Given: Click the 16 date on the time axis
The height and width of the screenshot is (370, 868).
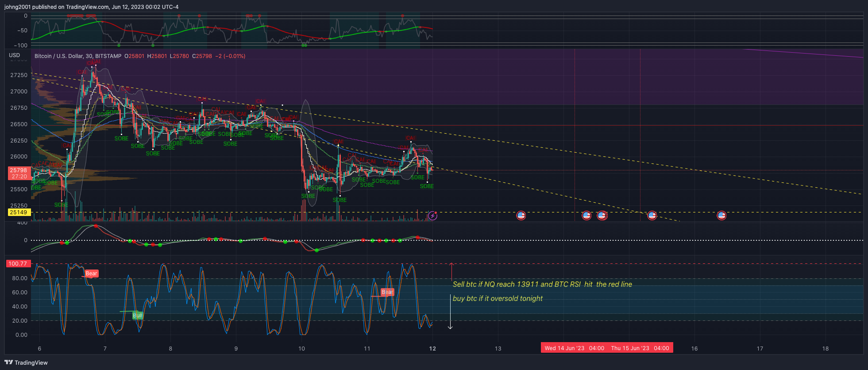Looking at the screenshot, I should (x=694, y=349).
